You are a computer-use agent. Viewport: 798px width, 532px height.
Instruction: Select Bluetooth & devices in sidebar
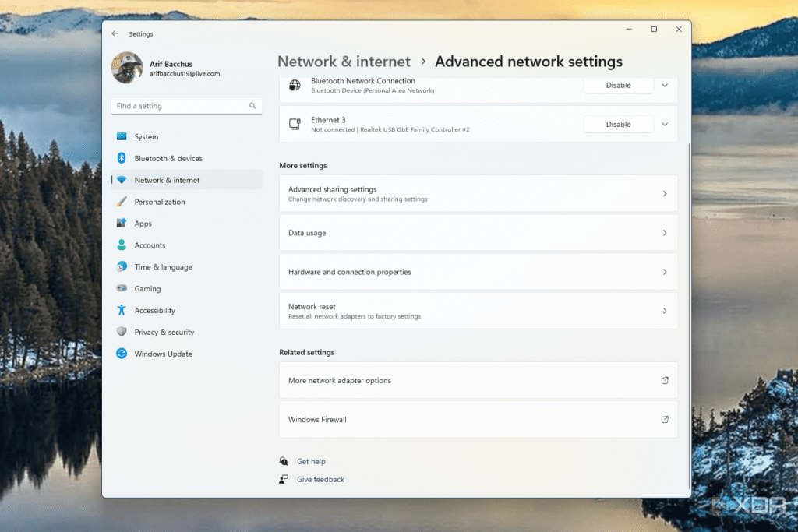point(187,158)
